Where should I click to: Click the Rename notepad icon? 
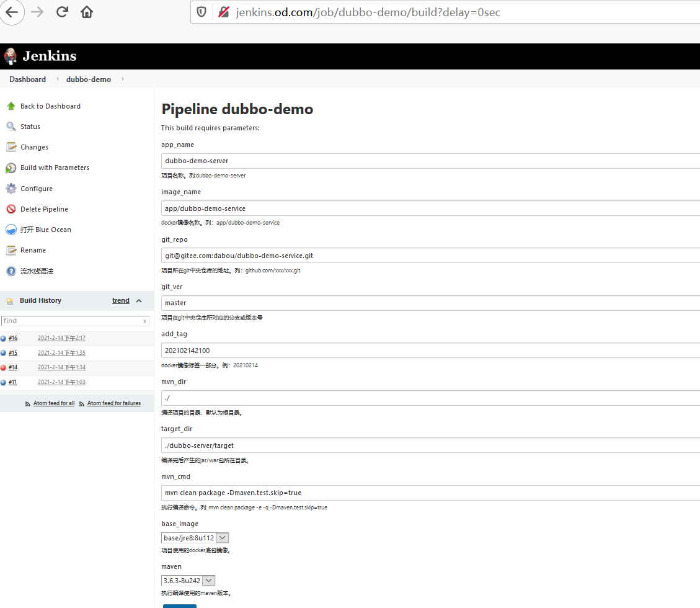pyautogui.click(x=11, y=250)
